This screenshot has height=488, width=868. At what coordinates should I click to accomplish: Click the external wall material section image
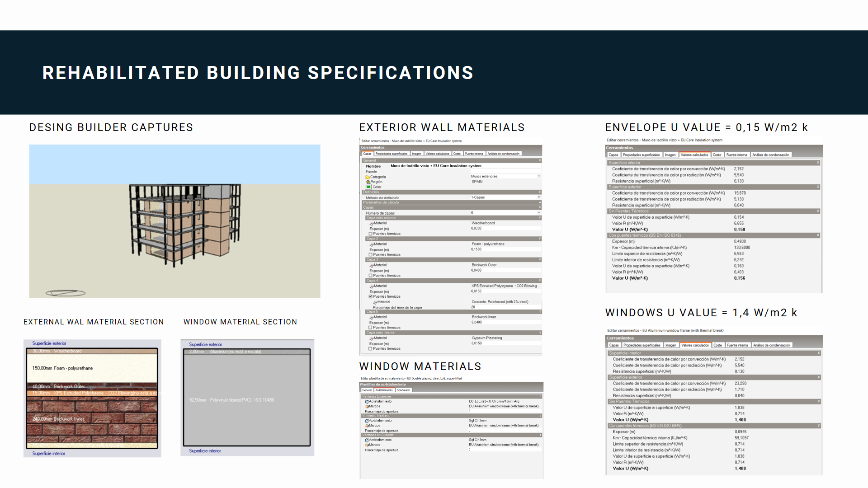pos(92,399)
